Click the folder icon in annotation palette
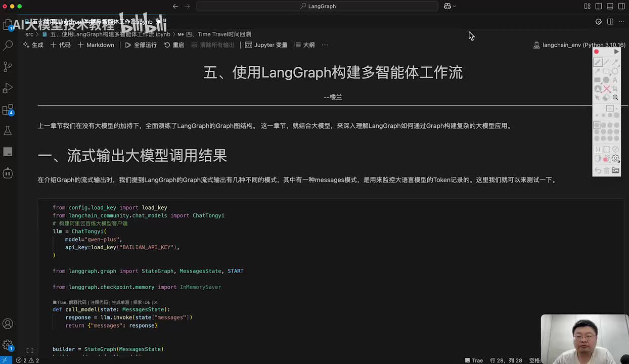This screenshot has width=629, height=364. coord(615,171)
